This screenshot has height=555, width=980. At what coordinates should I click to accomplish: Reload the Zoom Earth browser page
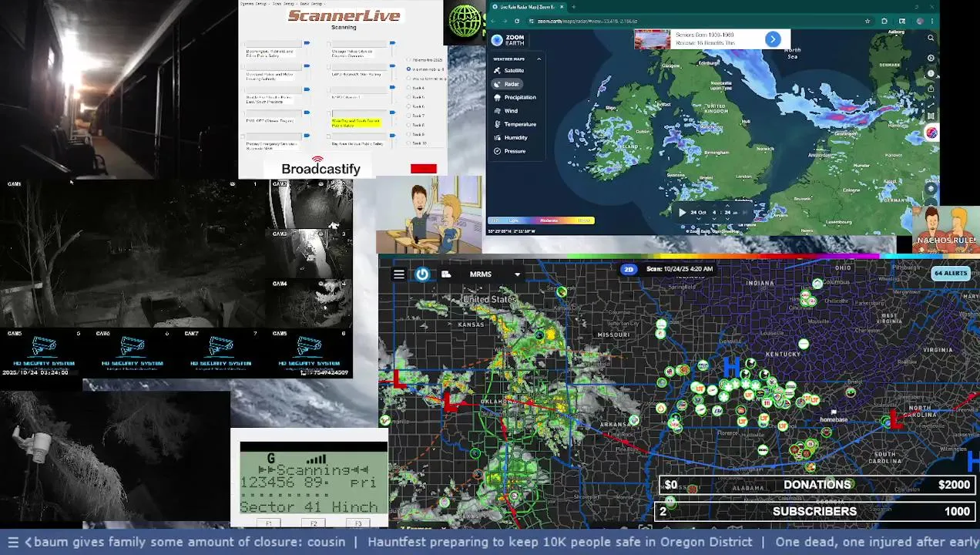pos(517,21)
